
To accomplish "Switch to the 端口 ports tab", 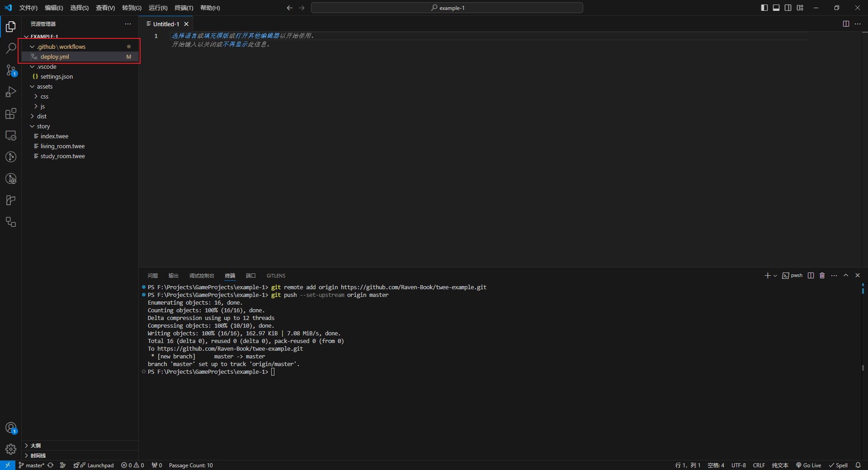I will (x=251, y=276).
